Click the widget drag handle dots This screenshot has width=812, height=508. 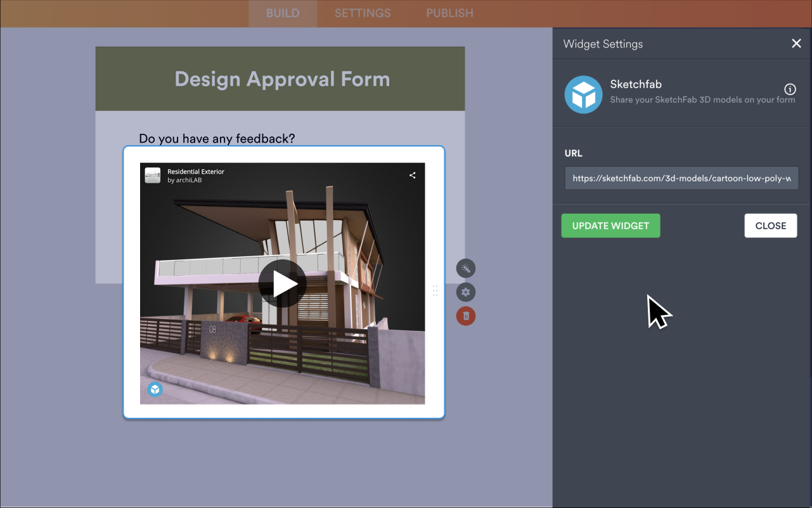point(435,291)
